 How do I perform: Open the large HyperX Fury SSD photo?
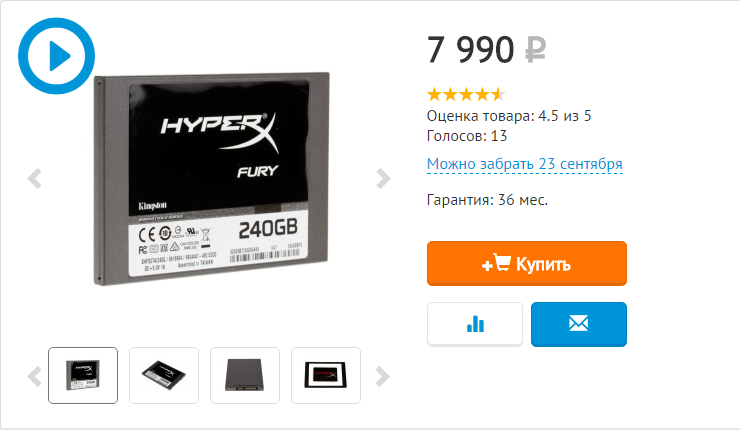[x=211, y=178]
